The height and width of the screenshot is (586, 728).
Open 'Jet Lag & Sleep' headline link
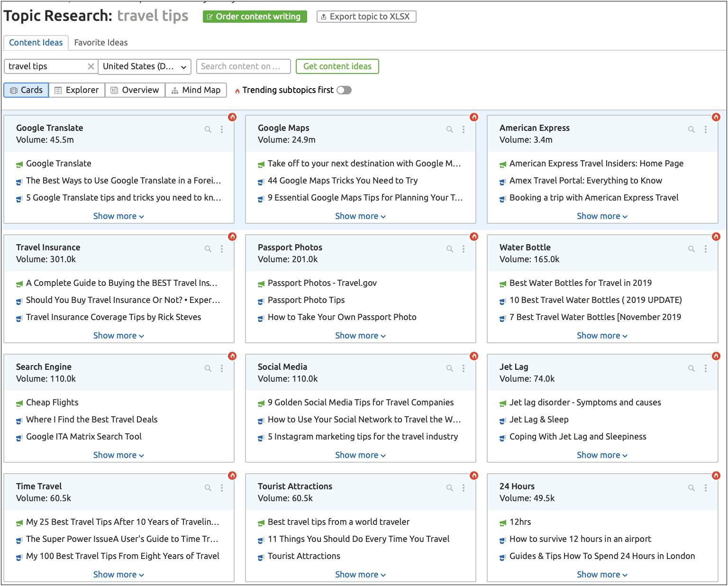pos(539,420)
